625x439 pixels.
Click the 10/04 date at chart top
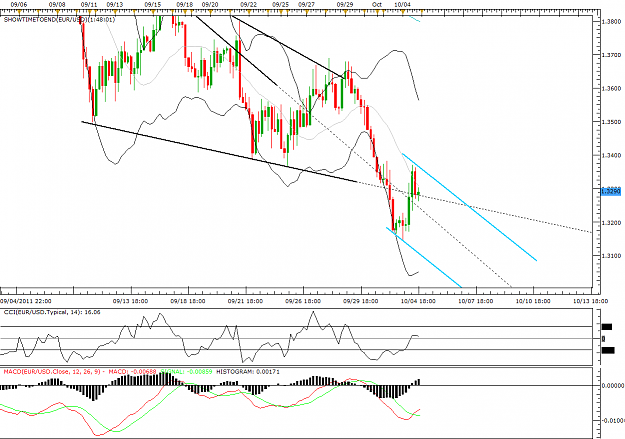pyautogui.click(x=402, y=4)
